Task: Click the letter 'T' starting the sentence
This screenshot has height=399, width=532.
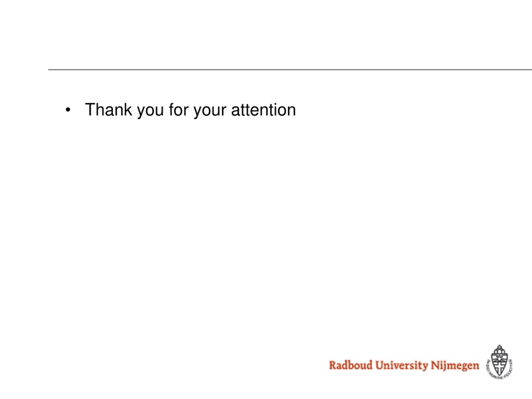Action: click(90, 110)
